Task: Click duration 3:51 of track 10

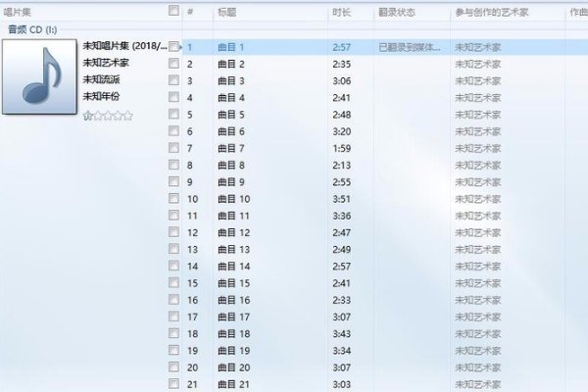Action: pos(342,199)
